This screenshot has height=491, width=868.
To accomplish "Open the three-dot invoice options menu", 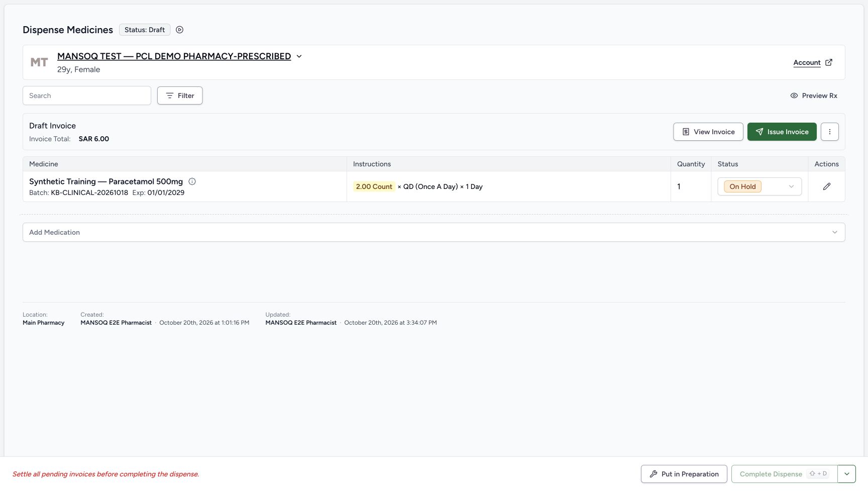I will click(830, 132).
